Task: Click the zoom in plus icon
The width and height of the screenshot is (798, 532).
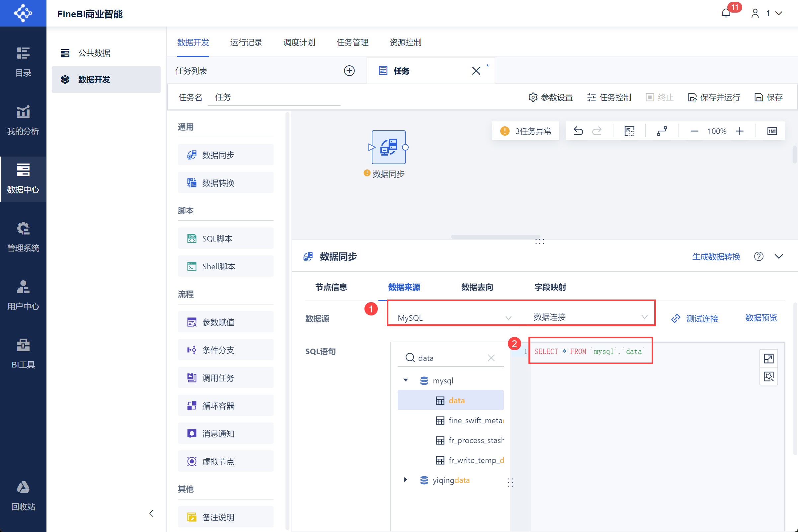Action: 740,131
